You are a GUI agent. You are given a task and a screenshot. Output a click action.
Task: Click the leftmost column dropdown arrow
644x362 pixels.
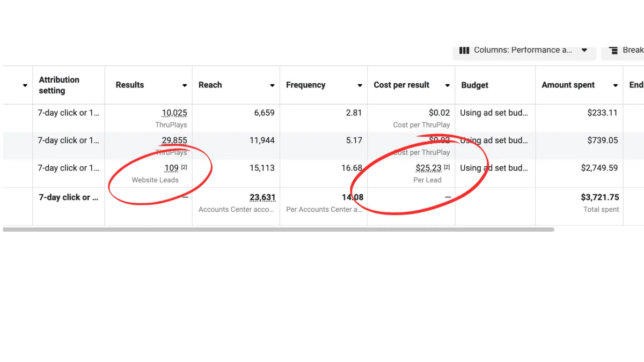(25, 85)
